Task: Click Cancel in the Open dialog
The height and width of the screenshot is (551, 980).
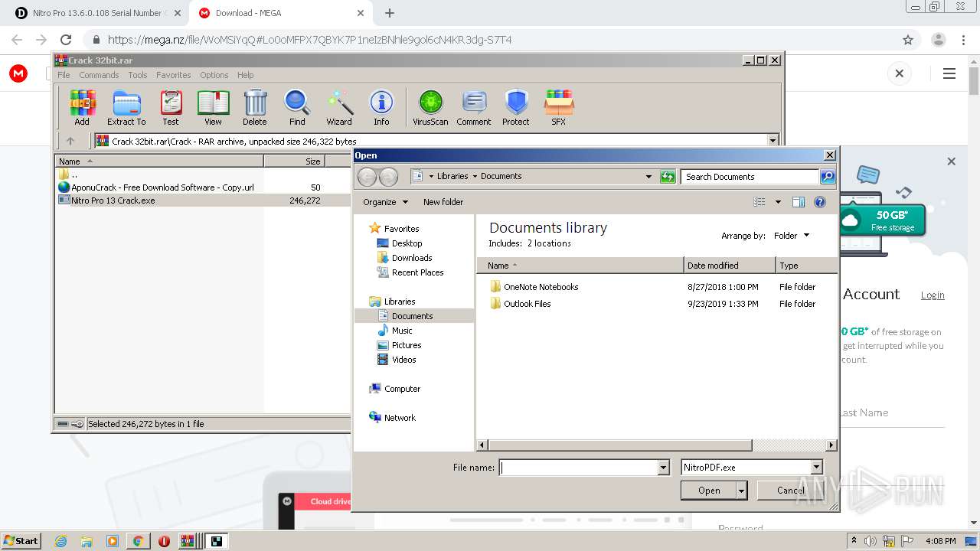Action: pyautogui.click(x=791, y=491)
